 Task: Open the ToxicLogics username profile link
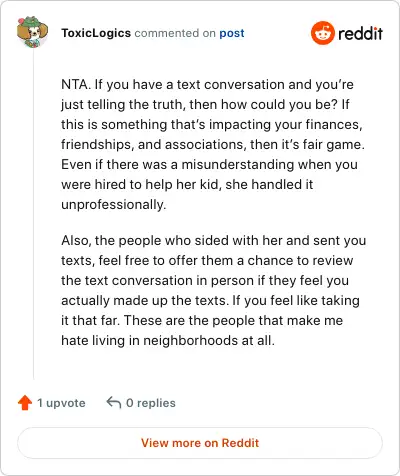pos(96,33)
